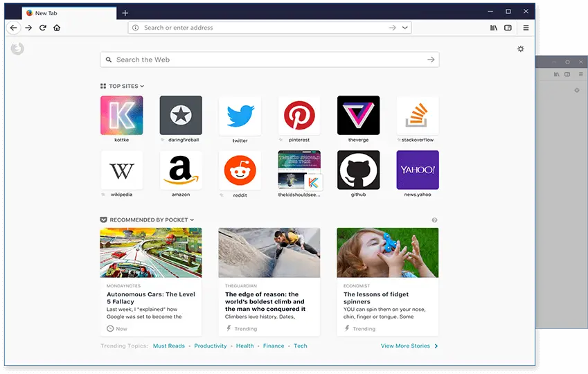Open the Health trending topic
This screenshot has height=374, width=588.
tap(245, 346)
